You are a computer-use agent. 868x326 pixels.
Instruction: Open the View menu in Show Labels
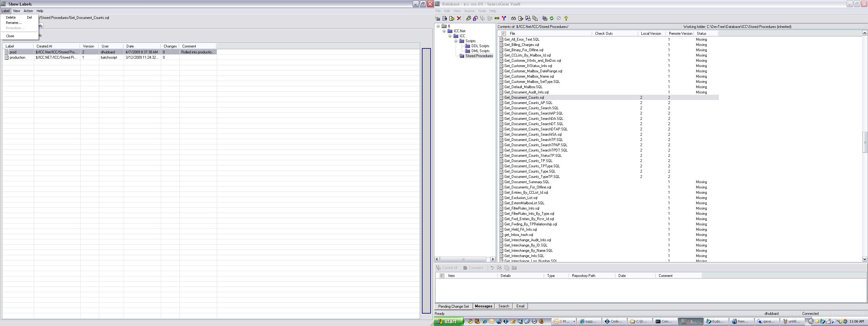tap(16, 11)
